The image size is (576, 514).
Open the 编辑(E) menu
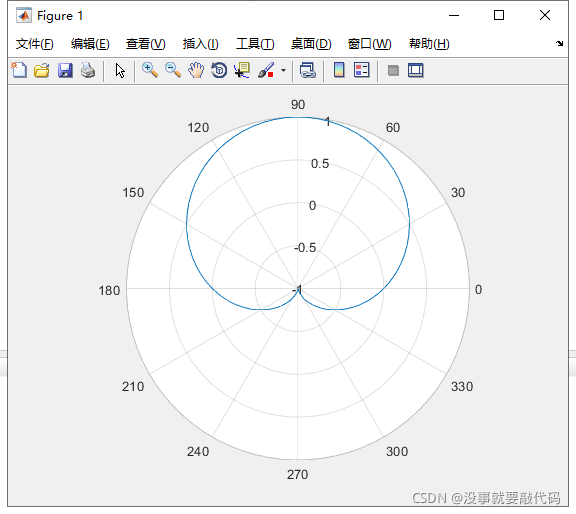(x=90, y=44)
